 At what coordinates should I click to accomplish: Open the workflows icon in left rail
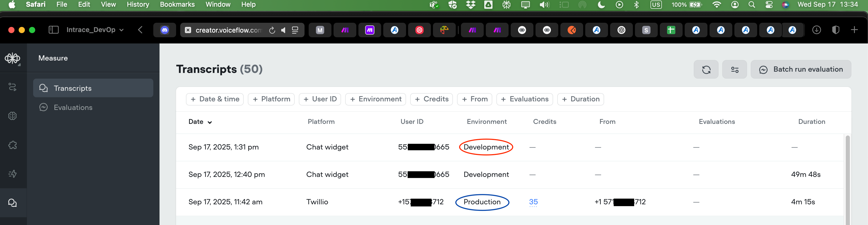tap(12, 87)
